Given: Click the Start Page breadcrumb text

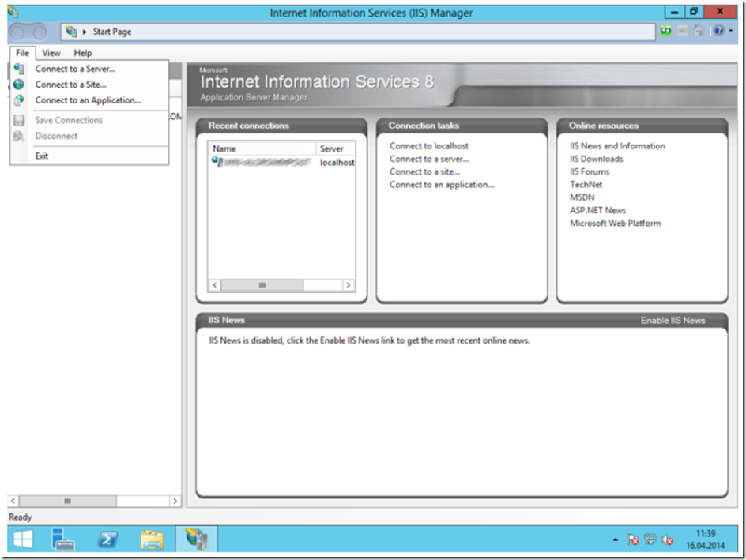Looking at the screenshot, I should coord(112,32).
